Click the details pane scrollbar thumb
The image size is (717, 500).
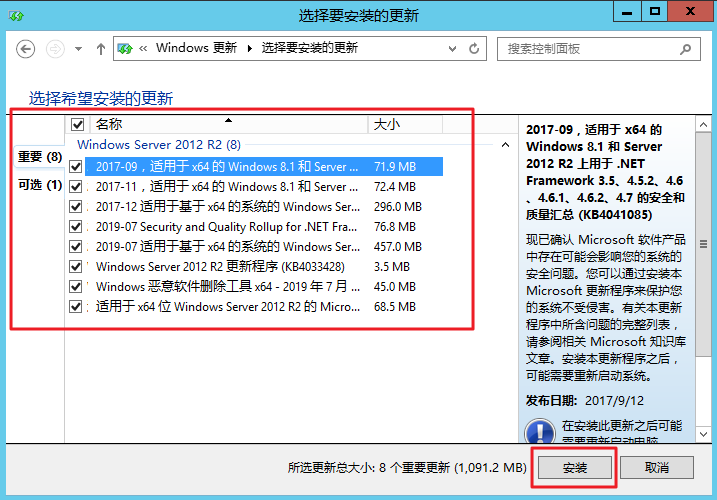click(703, 244)
